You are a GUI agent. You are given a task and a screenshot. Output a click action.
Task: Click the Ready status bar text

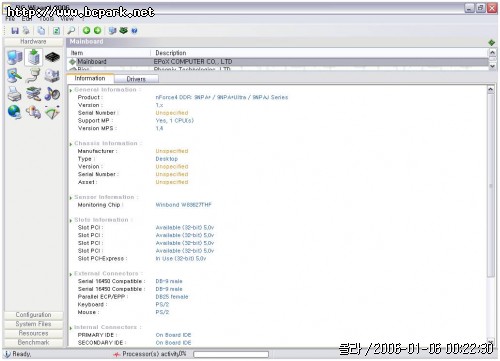tap(22, 354)
